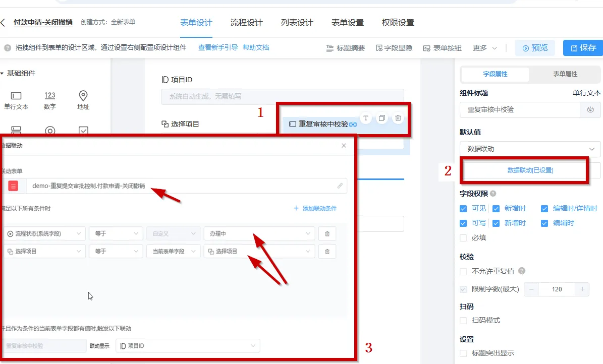
Task: Select the 数字 component icon
Action: coord(49,96)
